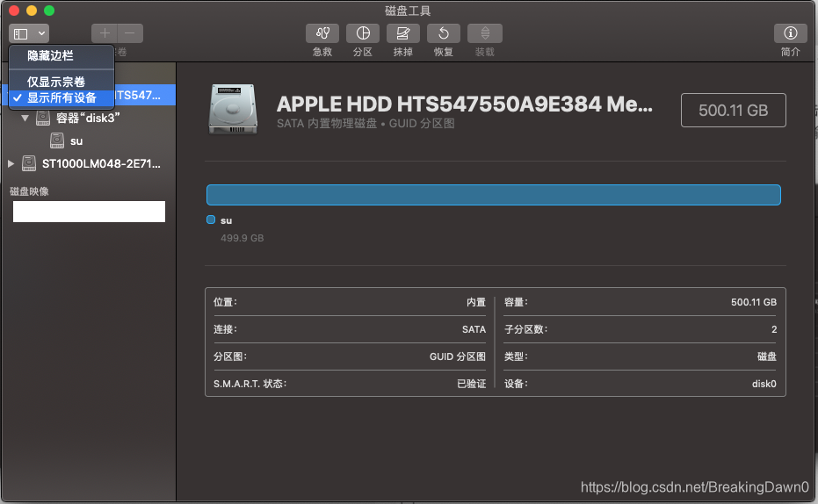Choose 仅显示宗卷 from the view menu
This screenshot has height=504, width=818.
pyautogui.click(x=62, y=82)
